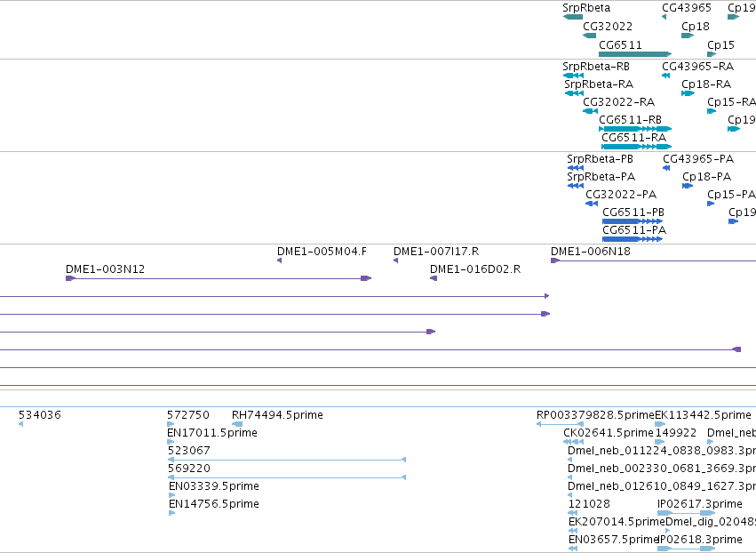Click the DME1-007I17.R label
This screenshot has width=756, height=553.
tap(436, 252)
